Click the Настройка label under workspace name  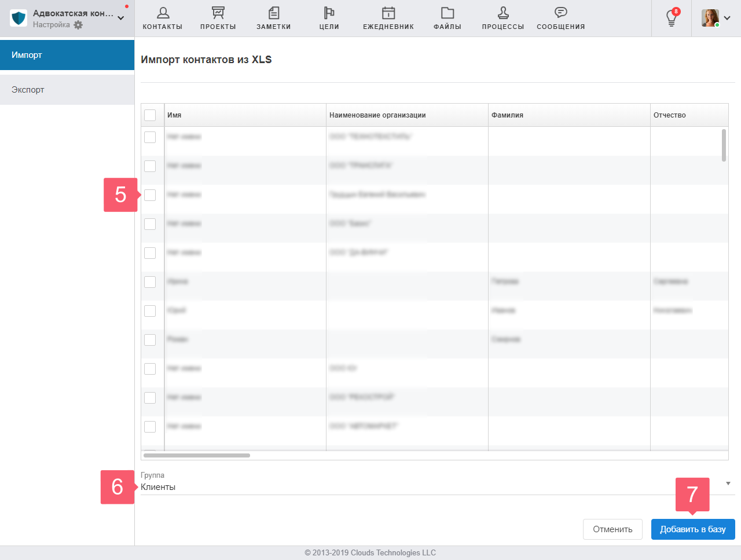52,25
